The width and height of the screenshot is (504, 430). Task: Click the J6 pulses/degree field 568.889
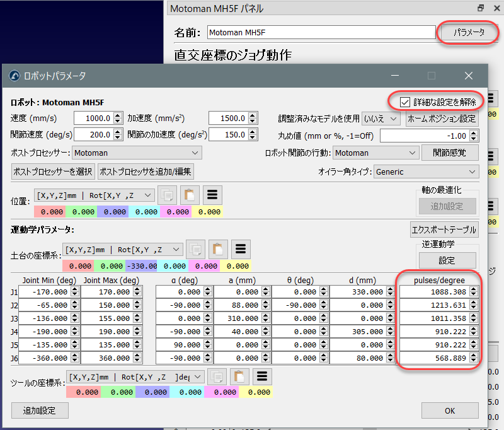(438, 358)
